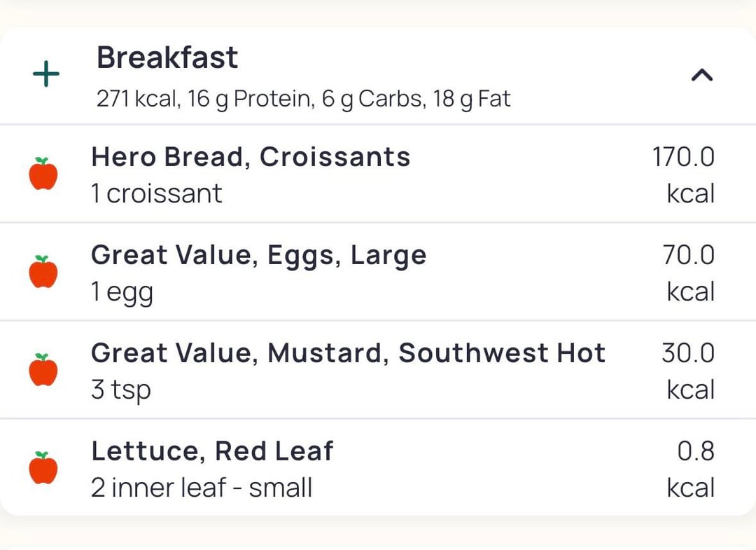Tap the 170.0 kcal value for croissant
756x550 pixels.
[683, 174]
